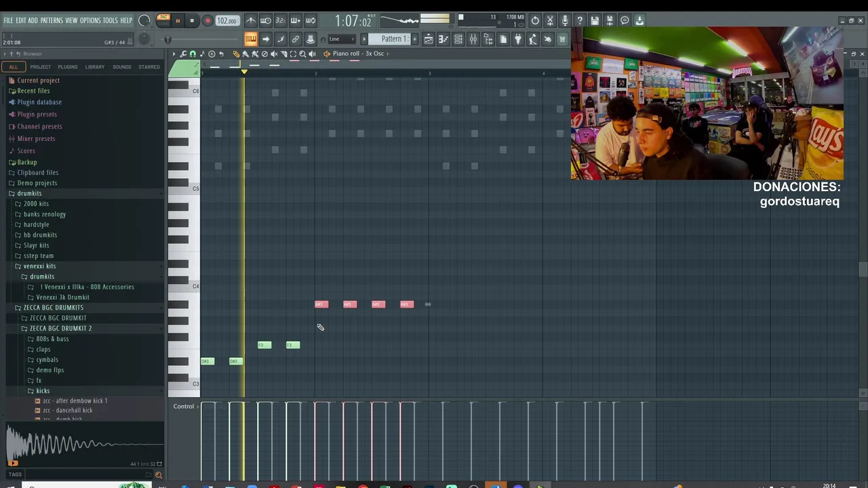868x488 pixels.
Task: Adjust the master volume knob
Action: (x=144, y=20)
